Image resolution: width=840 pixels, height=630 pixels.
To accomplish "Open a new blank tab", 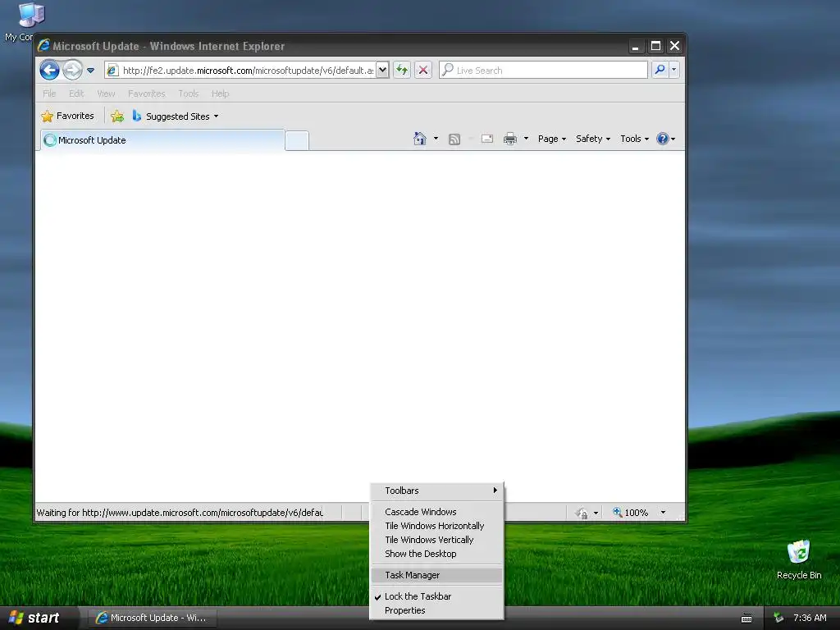I will pyautogui.click(x=297, y=141).
